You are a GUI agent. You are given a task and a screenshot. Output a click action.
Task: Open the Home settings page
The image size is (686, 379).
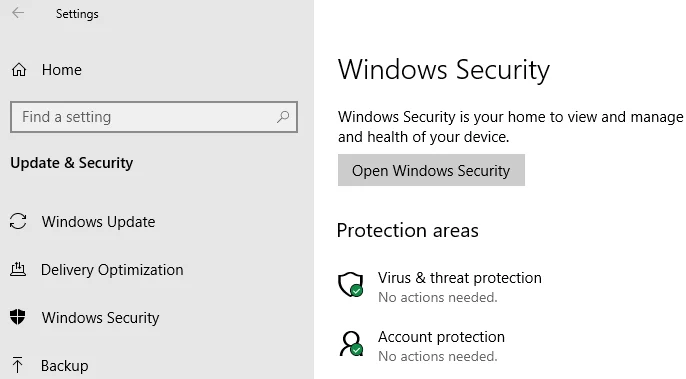coord(62,70)
